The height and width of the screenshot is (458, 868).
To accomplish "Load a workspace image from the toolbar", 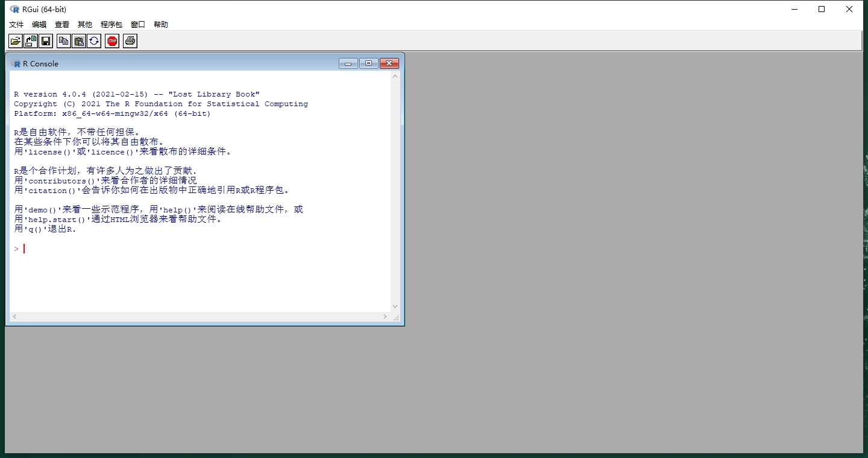I will pos(30,40).
